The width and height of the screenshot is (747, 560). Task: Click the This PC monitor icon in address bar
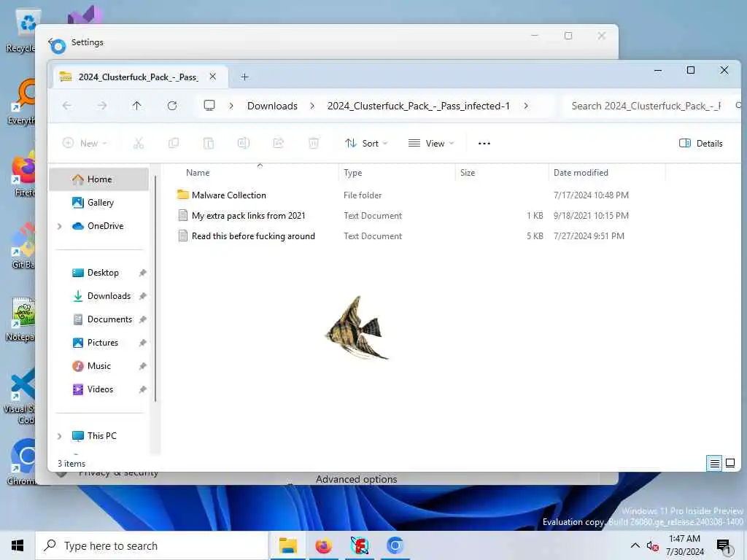(x=209, y=106)
